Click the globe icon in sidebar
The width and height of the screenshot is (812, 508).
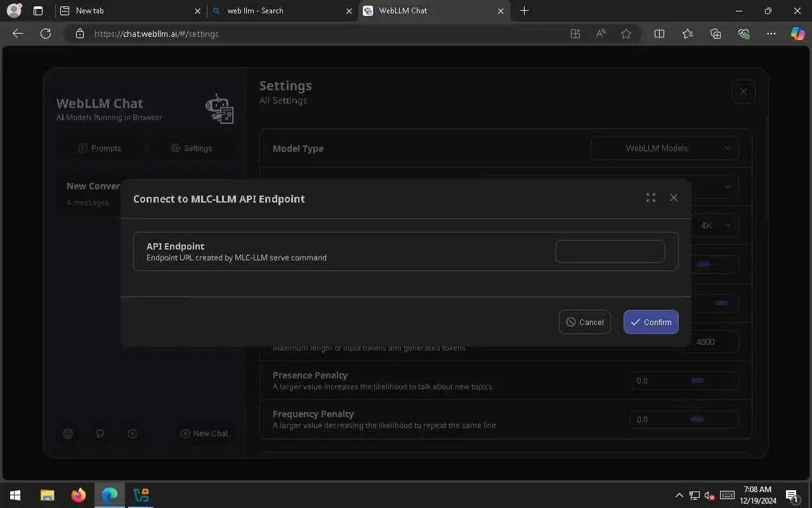coord(68,434)
